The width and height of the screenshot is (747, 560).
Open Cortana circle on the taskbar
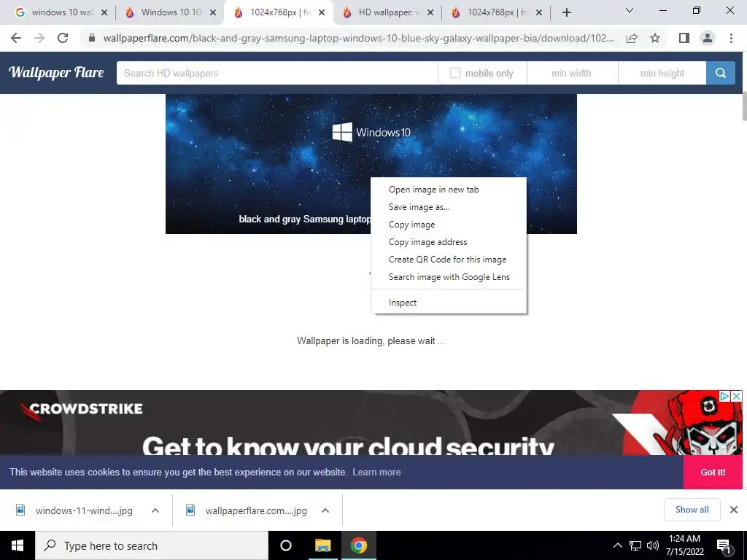pos(286,545)
